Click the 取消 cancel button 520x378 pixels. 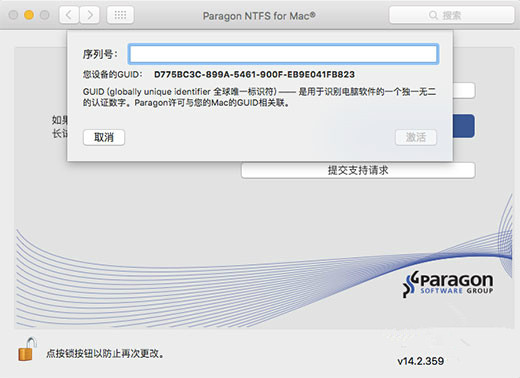[x=104, y=137]
